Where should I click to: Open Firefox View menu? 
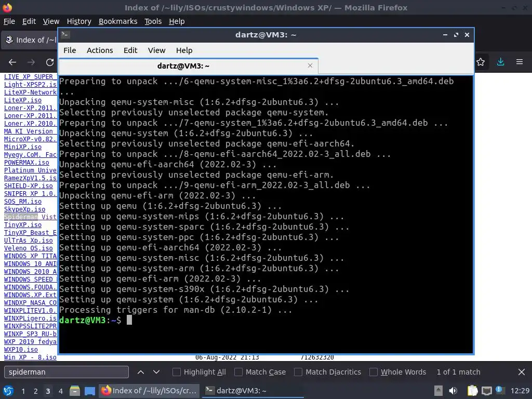pos(51,21)
